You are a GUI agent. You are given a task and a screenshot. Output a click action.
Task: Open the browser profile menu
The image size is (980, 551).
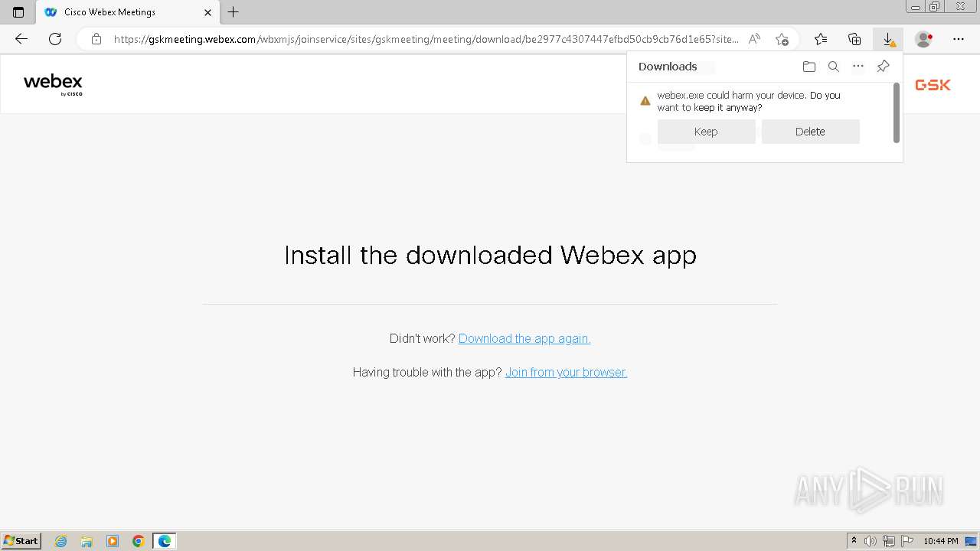click(924, 39)
